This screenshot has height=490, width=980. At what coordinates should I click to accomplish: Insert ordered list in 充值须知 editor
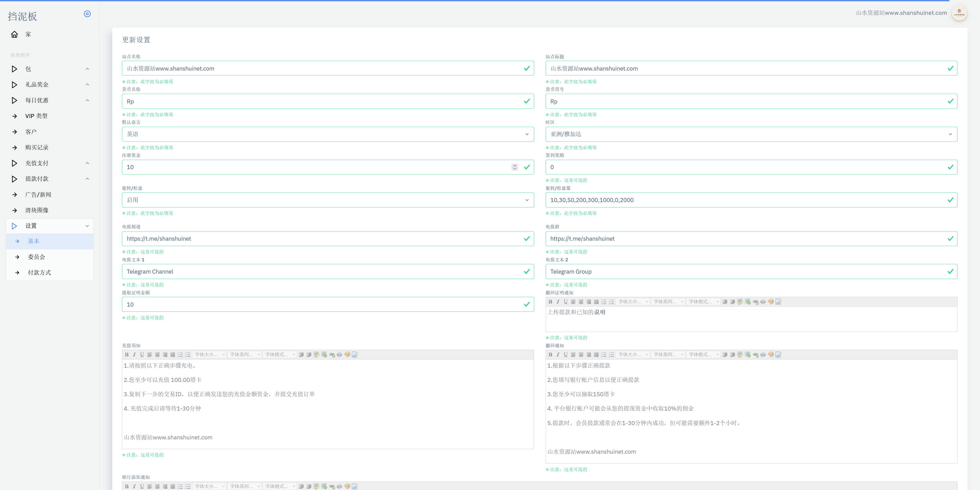pyautogui.click(x=180, y=354)
